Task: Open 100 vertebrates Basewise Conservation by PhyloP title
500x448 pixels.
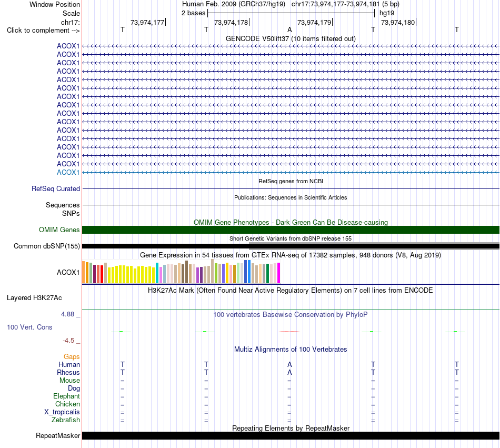Action: (x=291, y=314)
